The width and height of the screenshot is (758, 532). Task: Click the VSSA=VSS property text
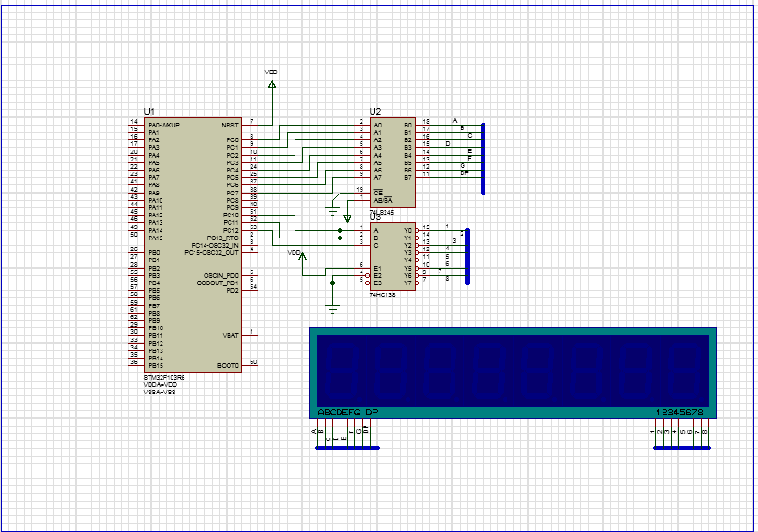pyautogui.click(x=160, y=392)
